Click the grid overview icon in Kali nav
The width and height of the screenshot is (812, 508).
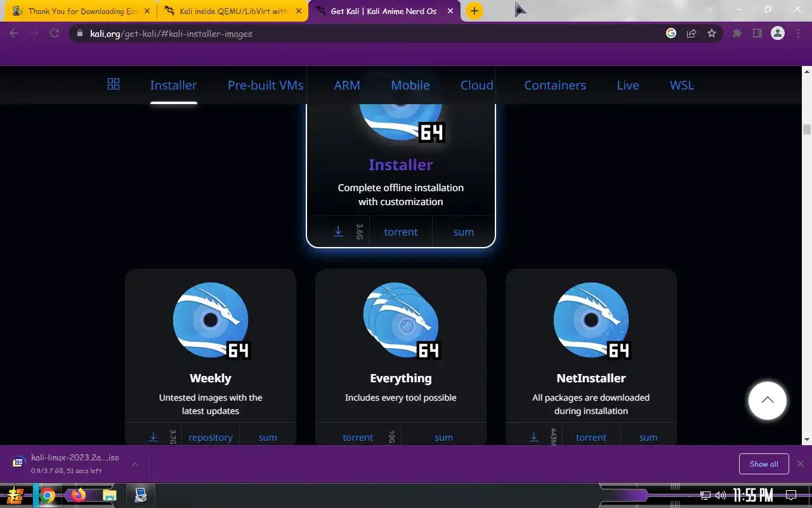coord(114,84)
